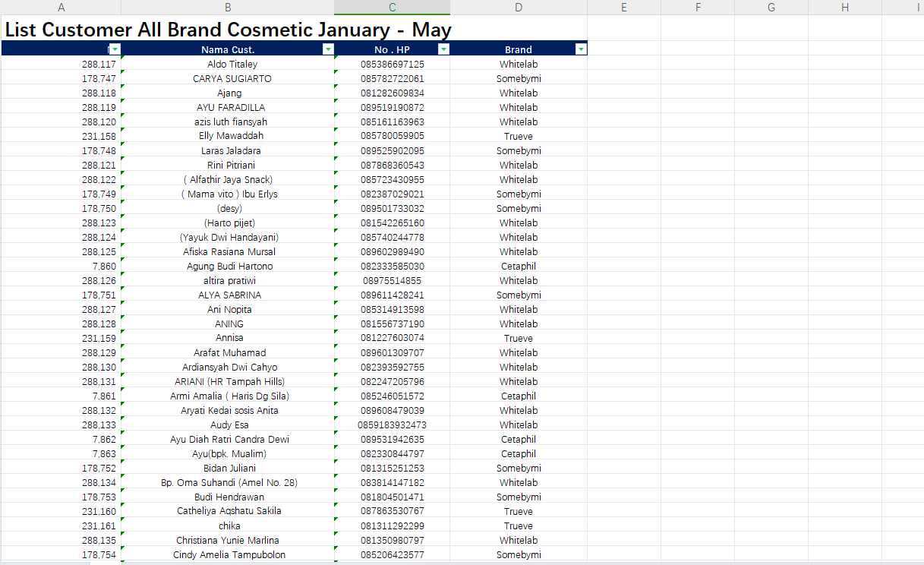Viewport: 924px width, 565px height.
Task: Select column A header
Action: coord(61,8)
